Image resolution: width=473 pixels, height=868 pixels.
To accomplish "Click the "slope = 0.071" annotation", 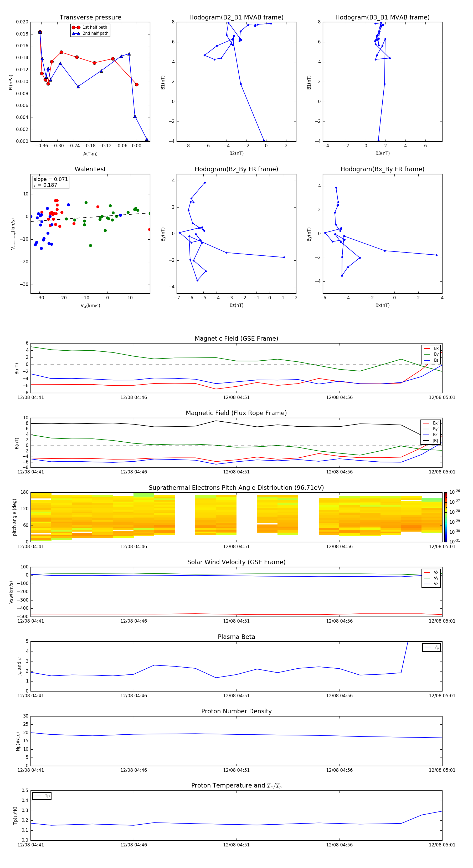I will (50, 179).
